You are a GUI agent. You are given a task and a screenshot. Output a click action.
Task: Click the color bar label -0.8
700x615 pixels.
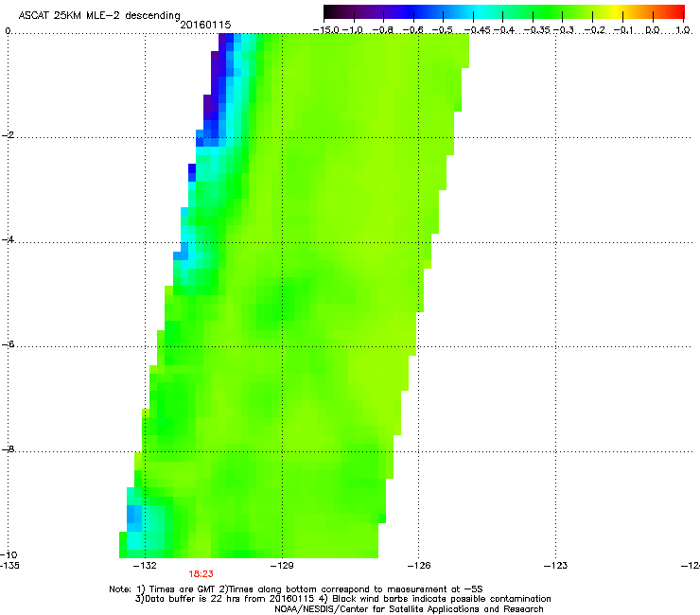click(x=382, y=30)
